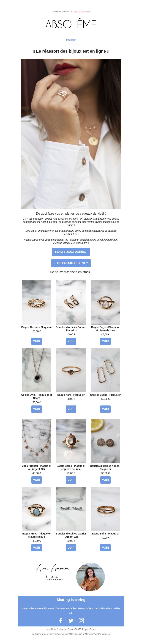Open the Facebook icon in the footer

click(x=61, y=620)
